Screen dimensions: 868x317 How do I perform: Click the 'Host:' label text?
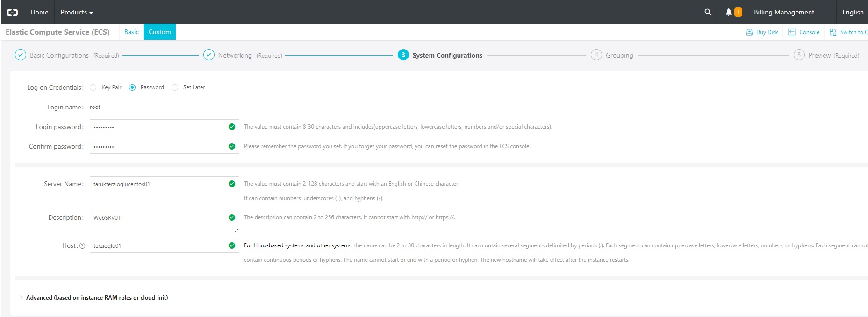(x=70, y=245)
